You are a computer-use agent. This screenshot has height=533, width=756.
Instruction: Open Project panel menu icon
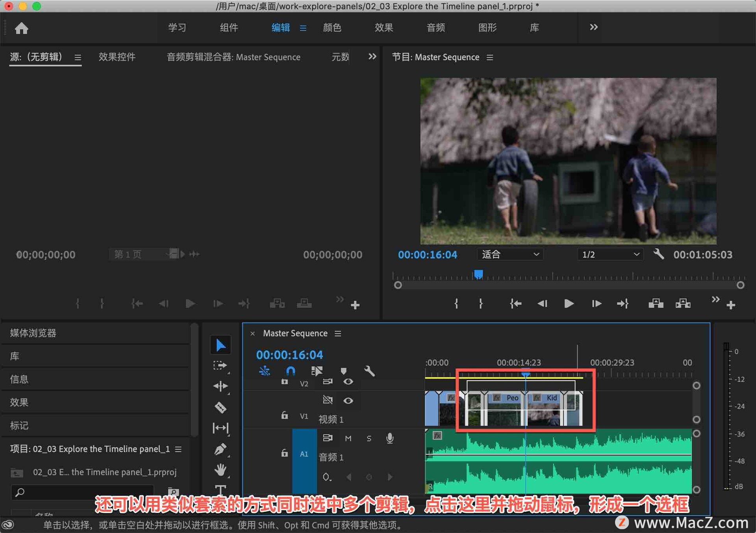tap(178, 449)
